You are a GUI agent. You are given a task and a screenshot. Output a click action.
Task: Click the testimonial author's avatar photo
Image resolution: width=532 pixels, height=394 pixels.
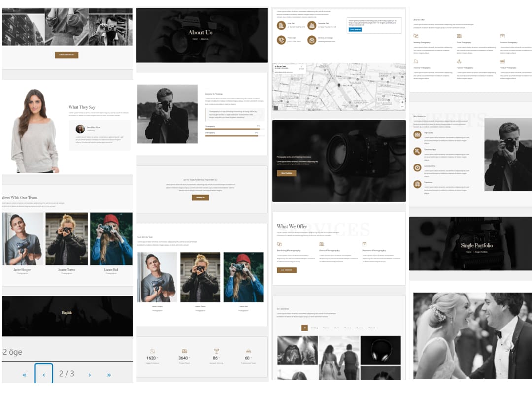80,129
